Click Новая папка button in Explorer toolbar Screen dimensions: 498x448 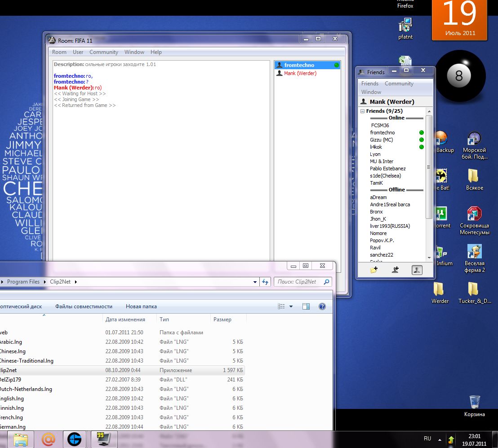141,306
